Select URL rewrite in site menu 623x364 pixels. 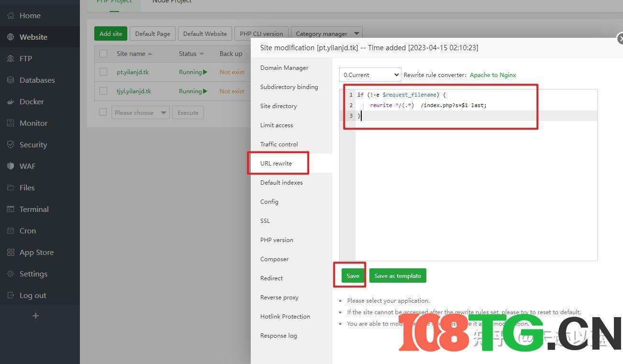pos(276,164)
